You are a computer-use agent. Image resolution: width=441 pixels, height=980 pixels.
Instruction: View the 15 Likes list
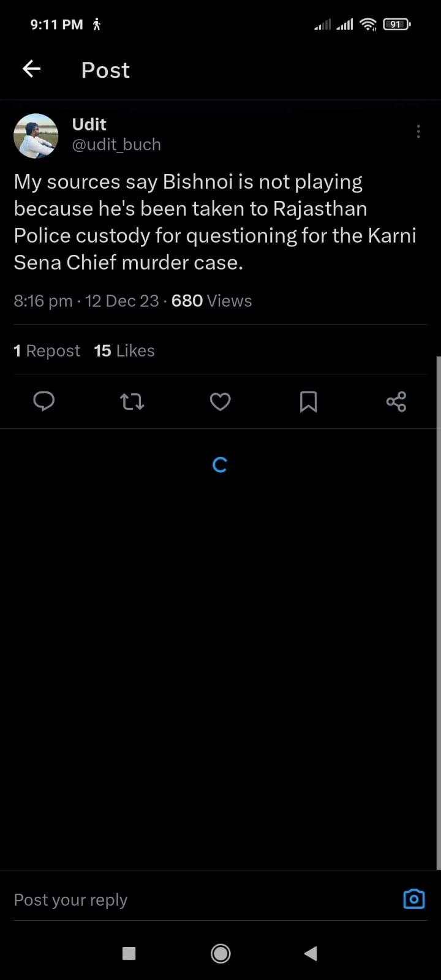pyautogui.click(x=124, y=351)
